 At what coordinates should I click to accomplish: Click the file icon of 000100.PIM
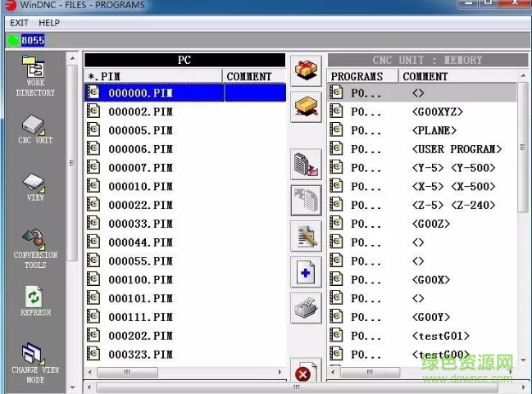pos(93,279)
